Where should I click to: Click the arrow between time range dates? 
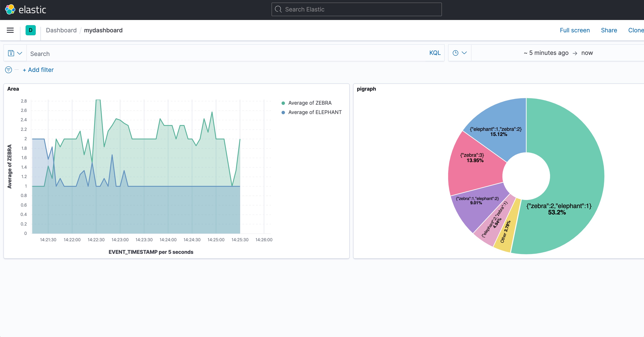(x=575, y=53)
